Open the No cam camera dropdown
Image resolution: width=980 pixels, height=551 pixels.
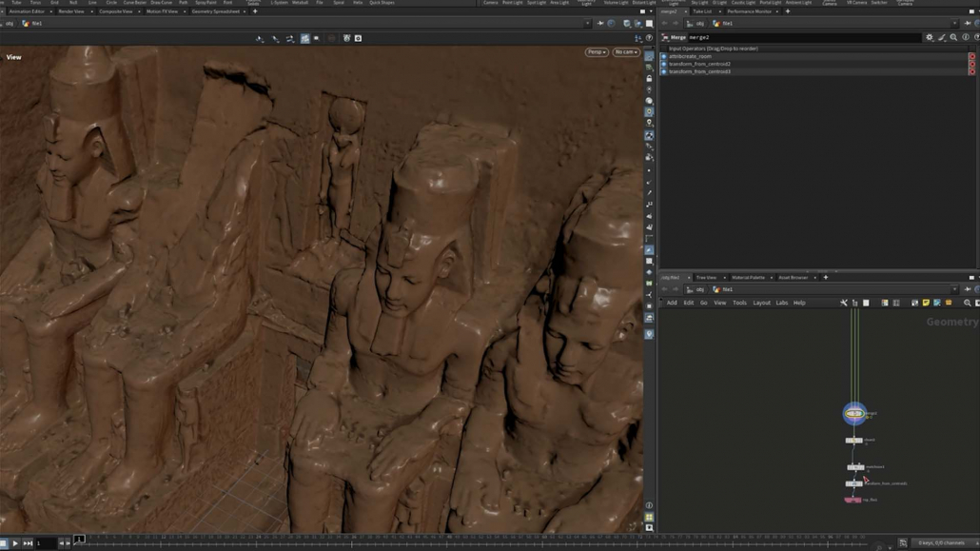(x=625, y=52)
